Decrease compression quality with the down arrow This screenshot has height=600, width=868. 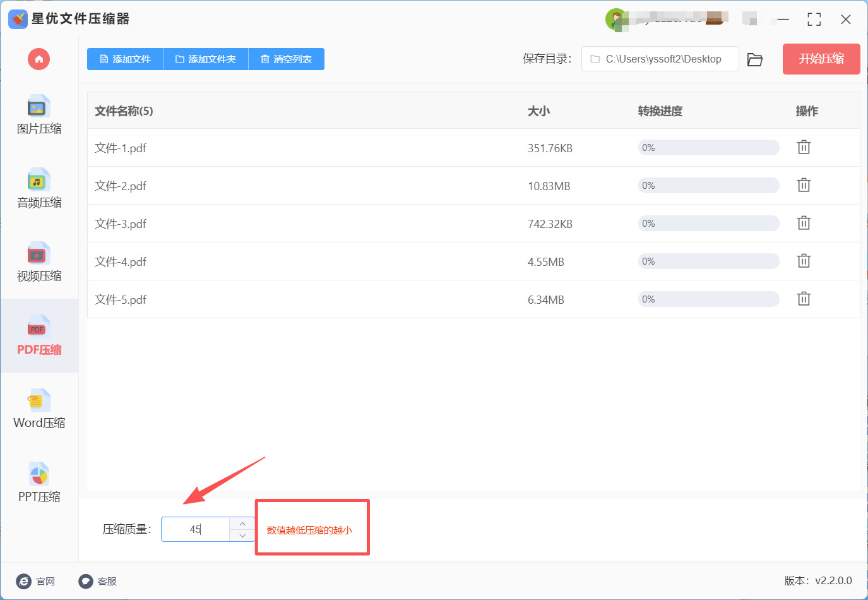pos(242,536)
